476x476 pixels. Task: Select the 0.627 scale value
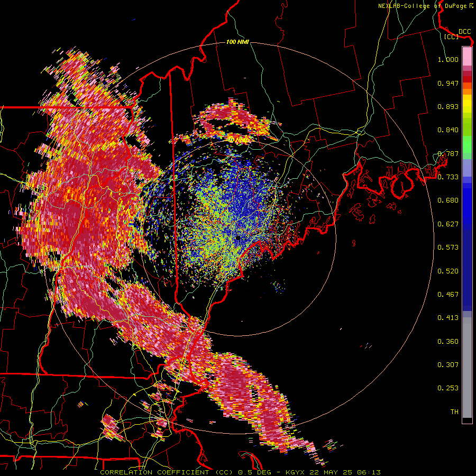448,224
